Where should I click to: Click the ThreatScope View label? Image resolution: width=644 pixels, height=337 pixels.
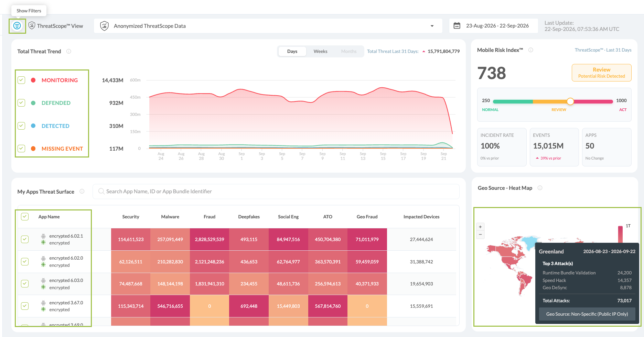pos(60,26)
